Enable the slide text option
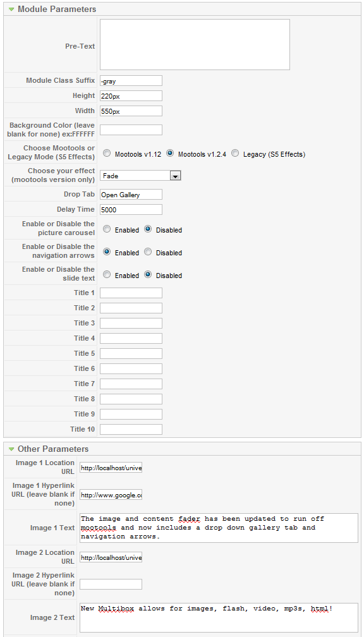 pos(106,275)
